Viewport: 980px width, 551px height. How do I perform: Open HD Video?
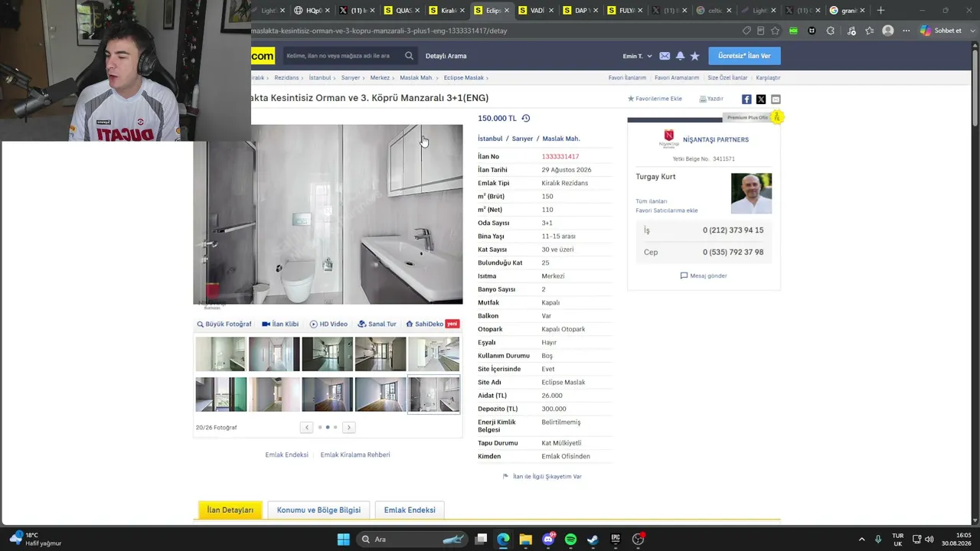pos(328,324)
